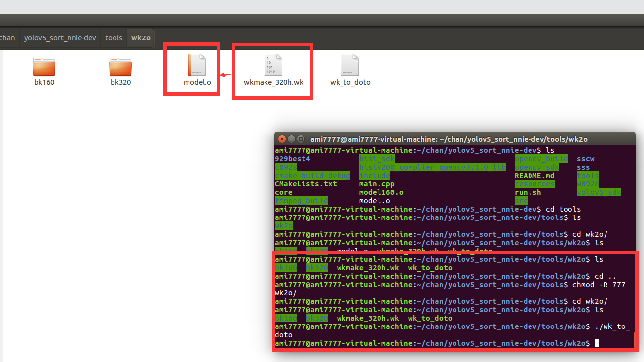Go to tools path segment

point(114,37)
